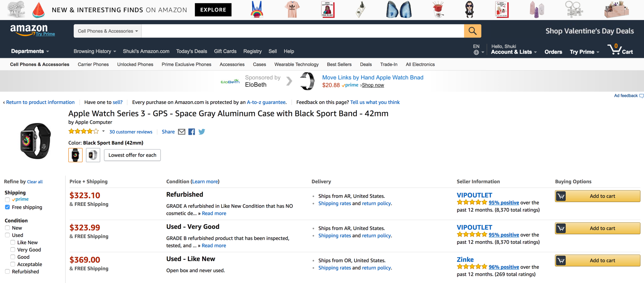This screenshot has width=644, height=283.
Task: Share on Facebook icon
Action: coord(192,132)
